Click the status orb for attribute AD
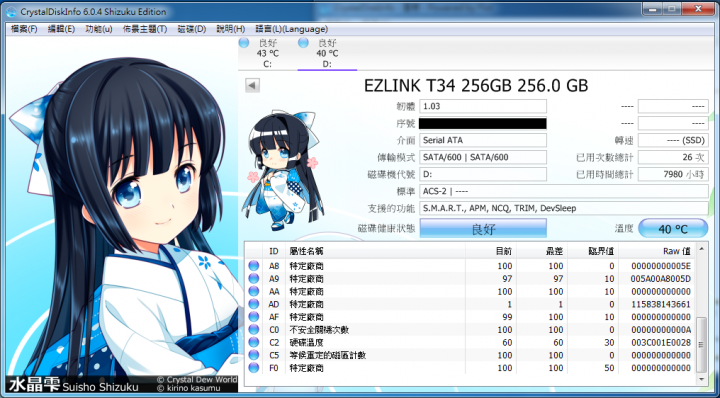720x398 pixels. [253, 304]
